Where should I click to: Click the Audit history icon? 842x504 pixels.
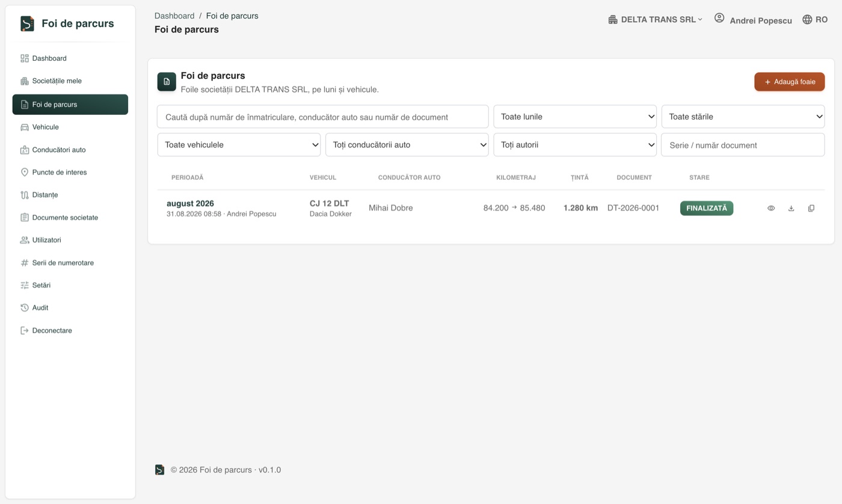(25, 307)
